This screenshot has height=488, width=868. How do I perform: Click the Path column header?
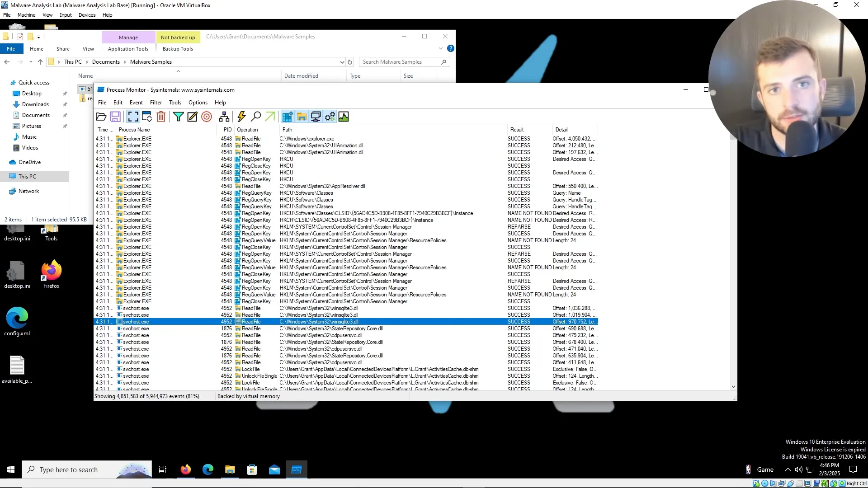(x=288, y=130)
